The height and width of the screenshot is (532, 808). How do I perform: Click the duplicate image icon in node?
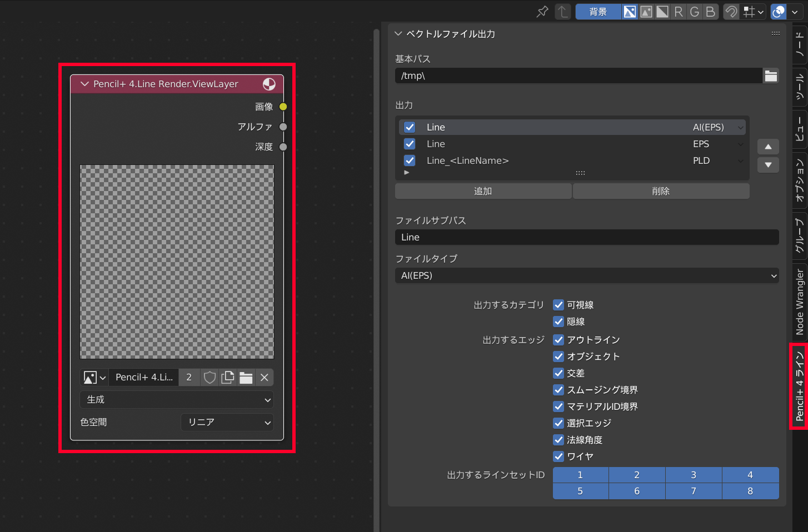(228, 378)
